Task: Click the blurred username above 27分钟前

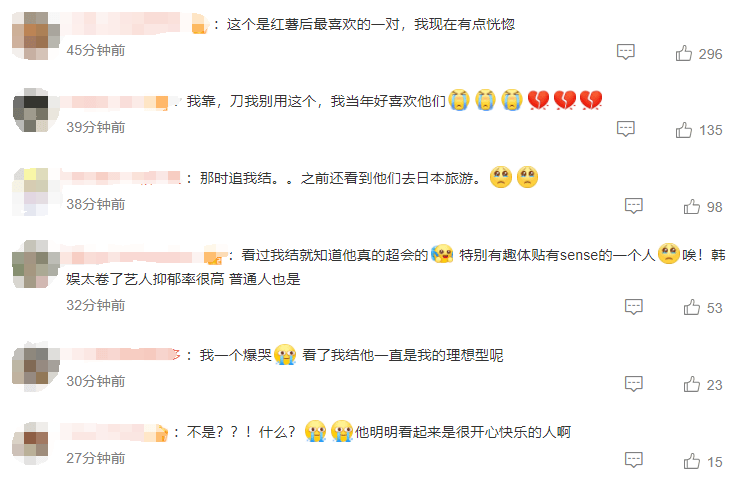Action: pos(114,432)
